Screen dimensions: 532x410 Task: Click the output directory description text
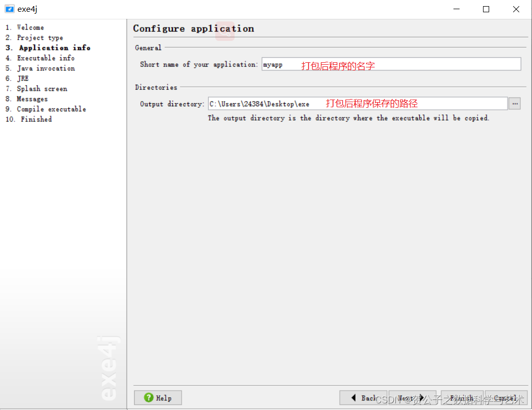(348, 118)
